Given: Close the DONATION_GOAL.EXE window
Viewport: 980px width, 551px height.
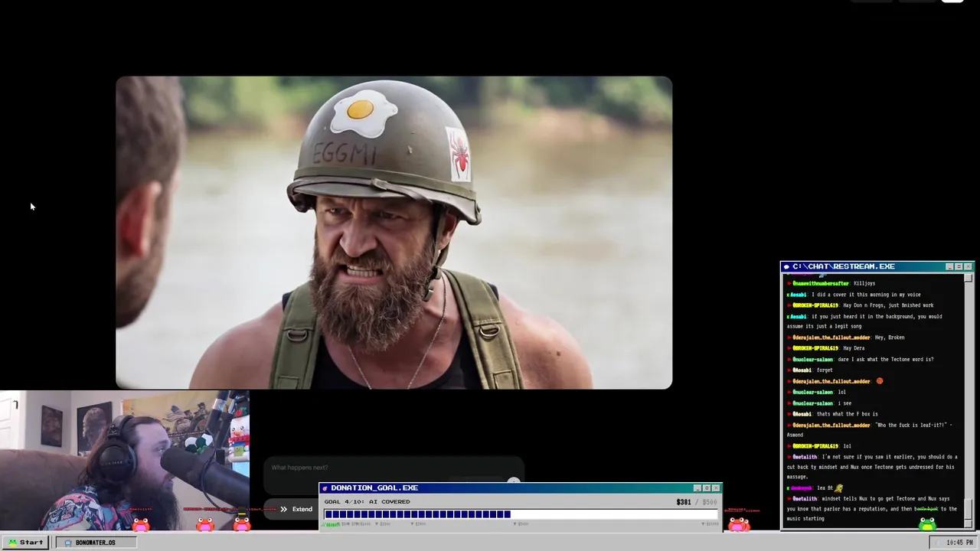Looking at the screenshot, I should pos(716,488).
